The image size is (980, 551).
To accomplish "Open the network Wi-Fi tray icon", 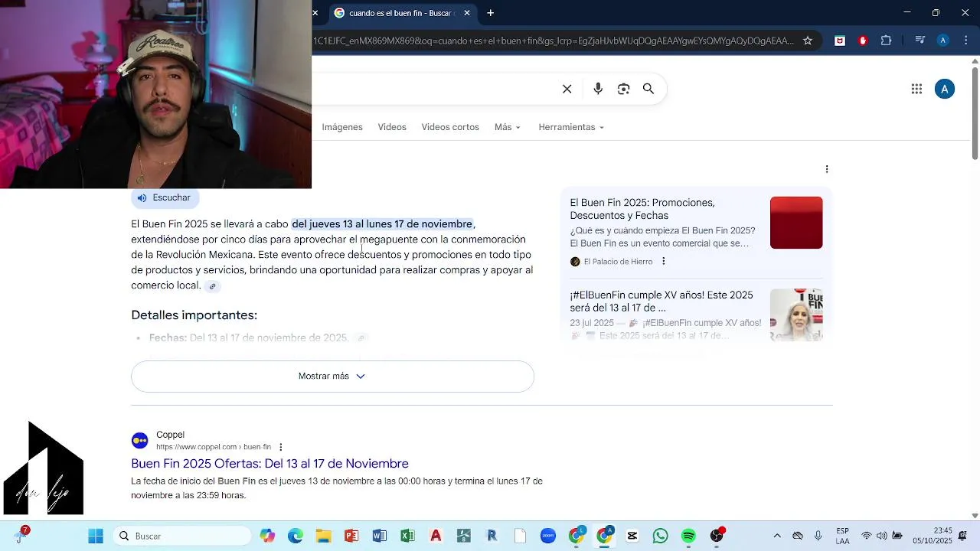I will tap(867, 536).
